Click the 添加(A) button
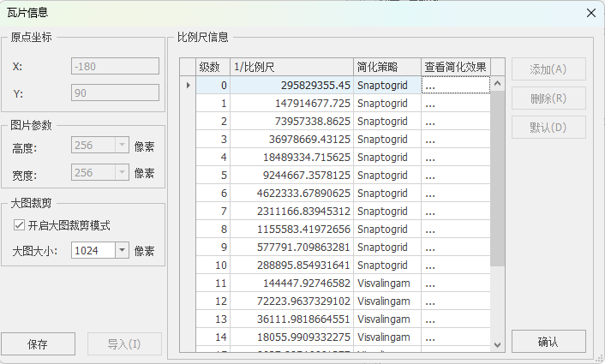Viewport: 605px width, 364px height. [x=548, y=69]
